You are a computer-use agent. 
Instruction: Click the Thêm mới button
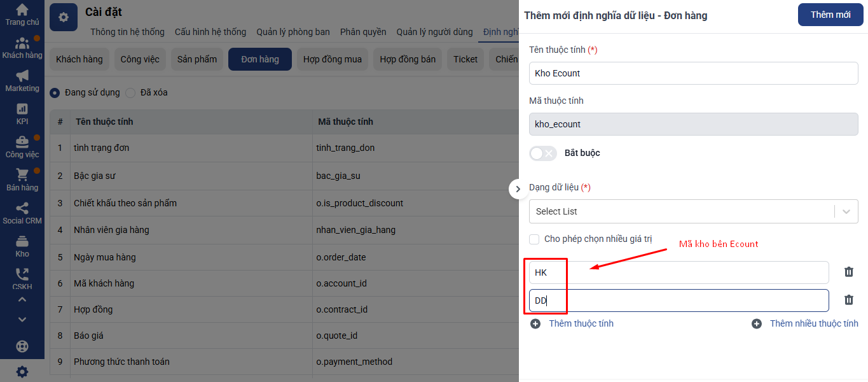[x=830, y=15]
